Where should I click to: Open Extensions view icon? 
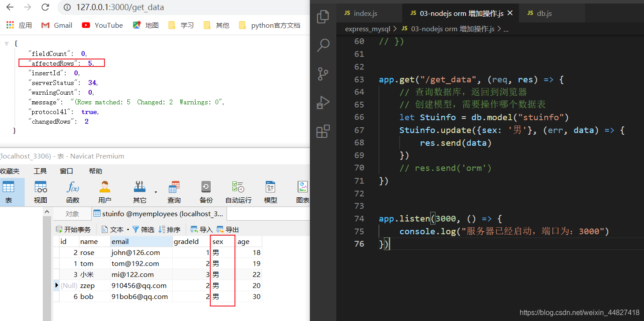pyautogui.click(x=323, y=131)
